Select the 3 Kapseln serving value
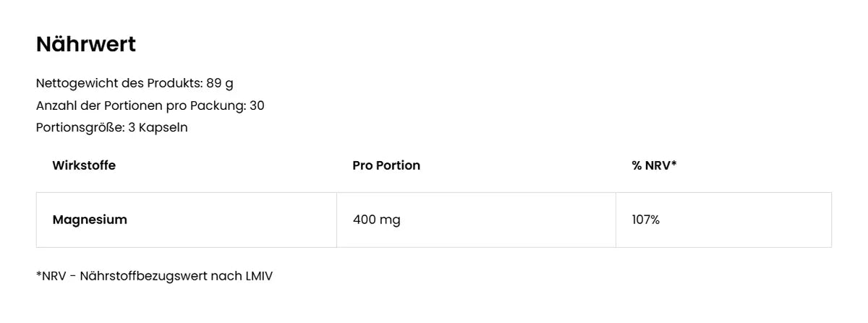 pos(158,128)
